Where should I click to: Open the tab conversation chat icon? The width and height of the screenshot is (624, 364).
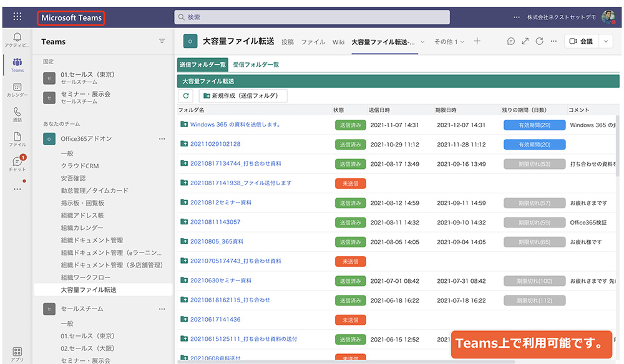click(x=511, y=41)
